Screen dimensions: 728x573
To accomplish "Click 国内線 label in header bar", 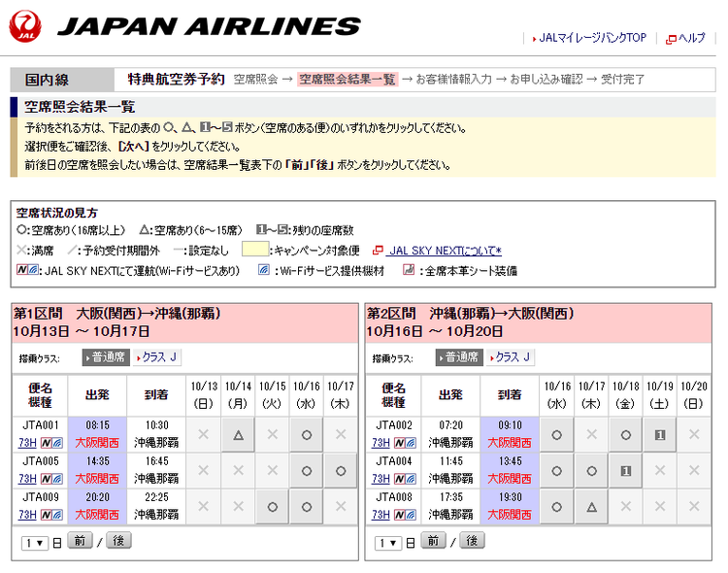I will 47,80.
